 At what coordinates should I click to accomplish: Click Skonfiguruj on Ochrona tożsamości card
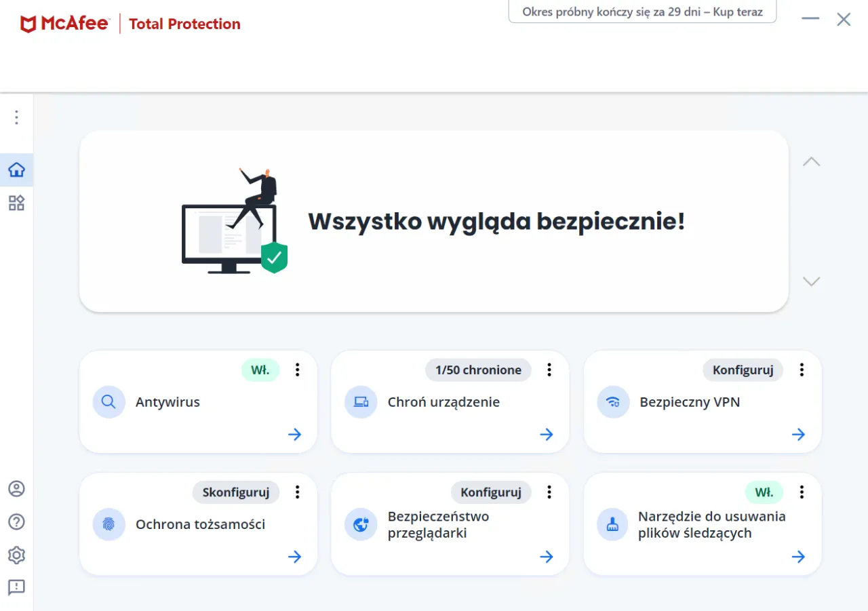click(x=236, y=492)
